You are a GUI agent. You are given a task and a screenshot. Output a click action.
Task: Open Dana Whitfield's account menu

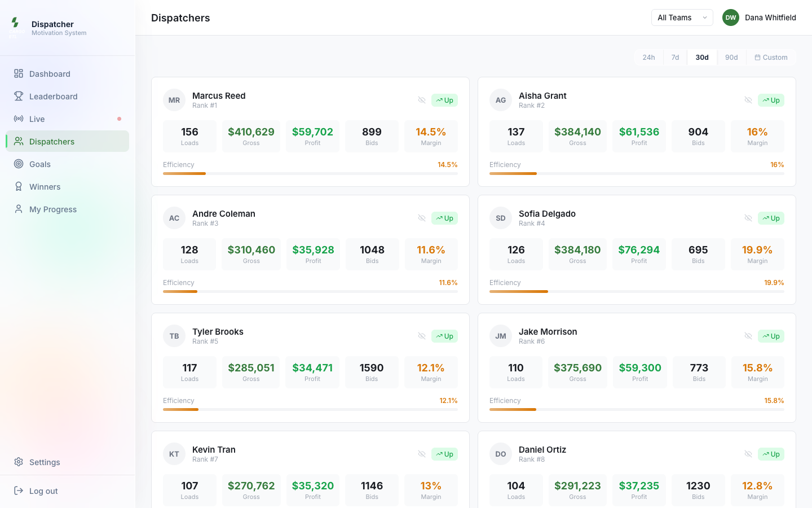759,17
